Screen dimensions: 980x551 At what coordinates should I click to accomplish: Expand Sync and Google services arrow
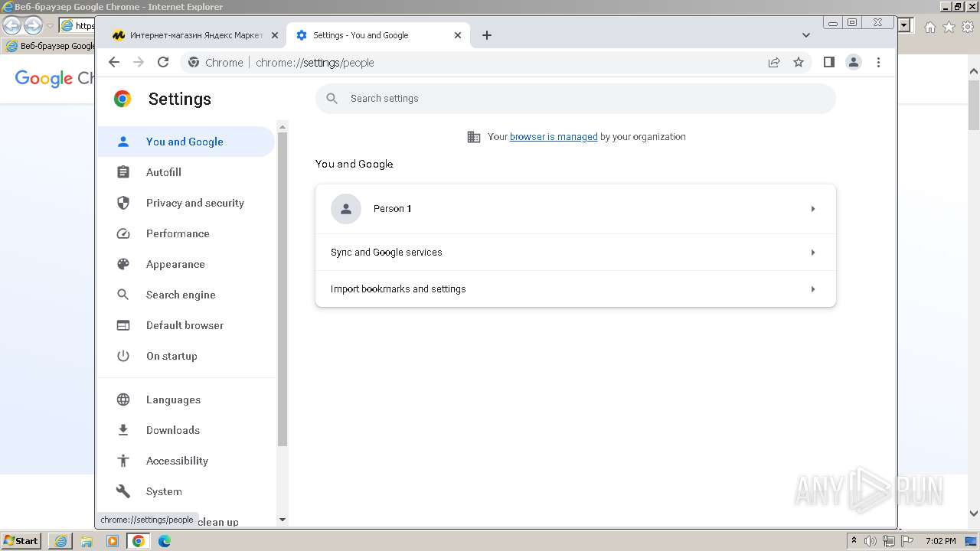pos(812,253)
